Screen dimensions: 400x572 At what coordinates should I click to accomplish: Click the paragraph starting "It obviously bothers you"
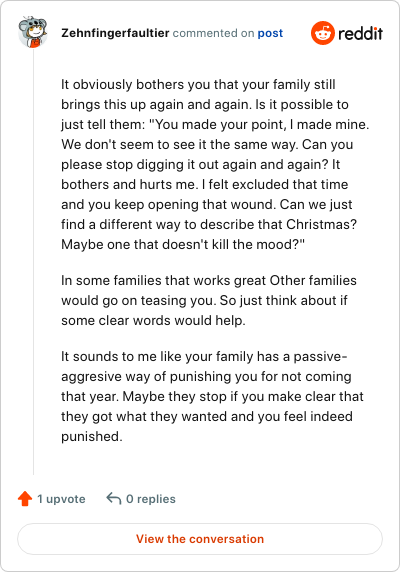215,164
